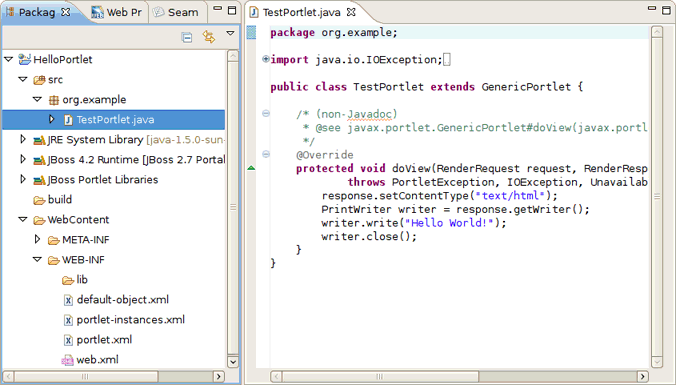Screen dimensions: 676x385
Task: Click the Web Projects tab icon
Action: point(97,13)
